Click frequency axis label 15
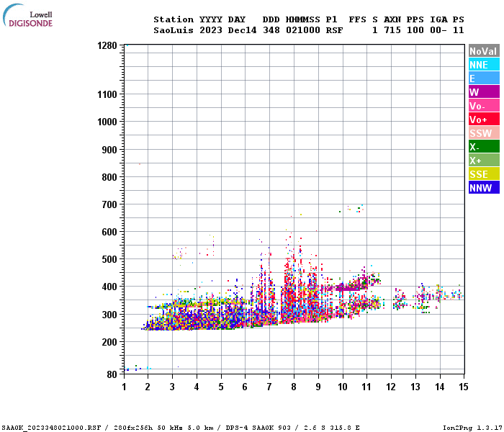This screenshot has width=504, height=432. tap(464, 387)
